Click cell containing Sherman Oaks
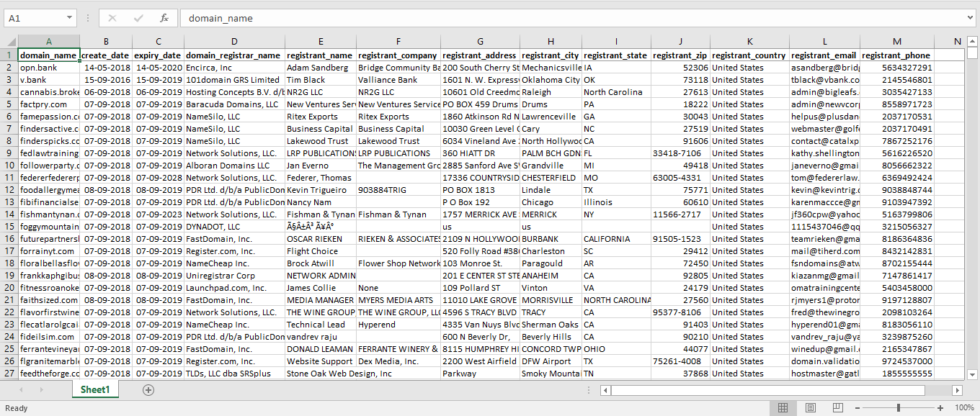980x416 pixels. pyautogui.click(x=551, y=324)
